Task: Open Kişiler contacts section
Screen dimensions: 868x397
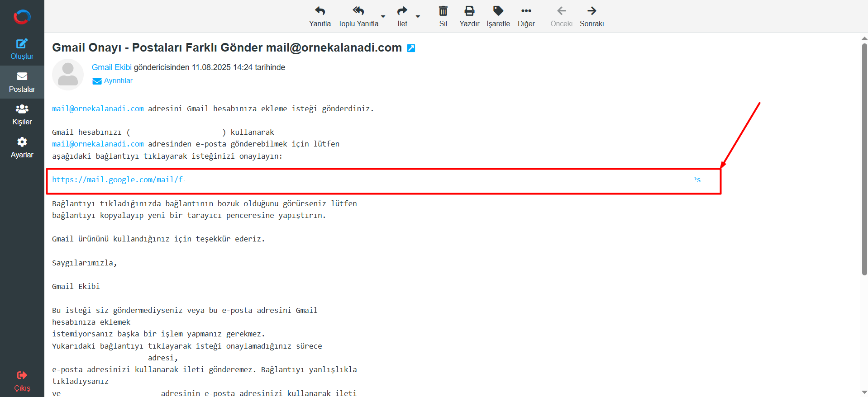Action: [x=22, y=115]
